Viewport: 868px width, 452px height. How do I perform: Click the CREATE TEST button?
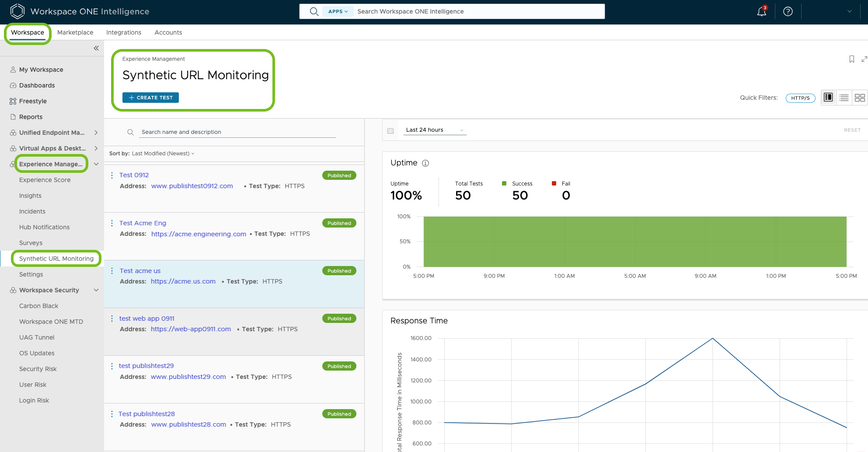(x=150, y=98)
